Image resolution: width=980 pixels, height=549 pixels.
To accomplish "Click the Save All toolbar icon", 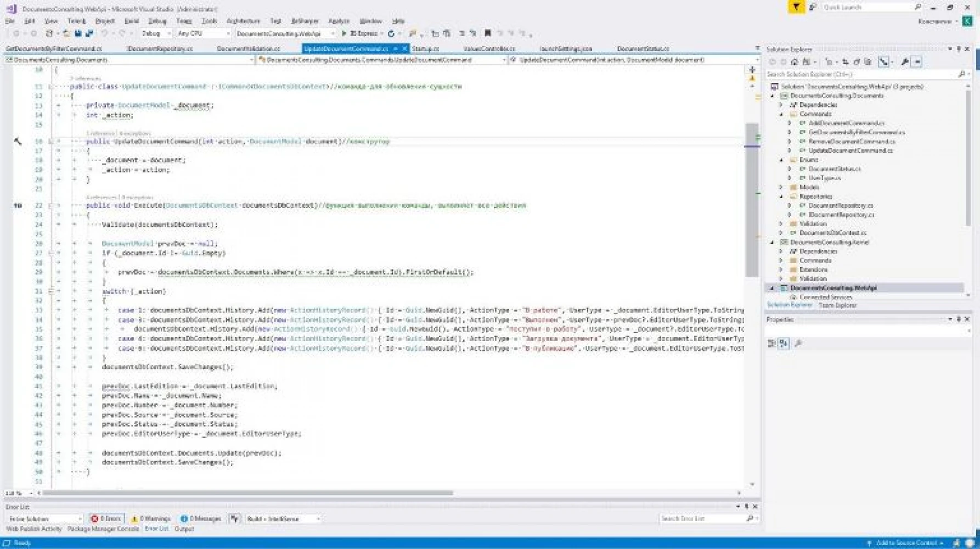I will coord(89,33).
